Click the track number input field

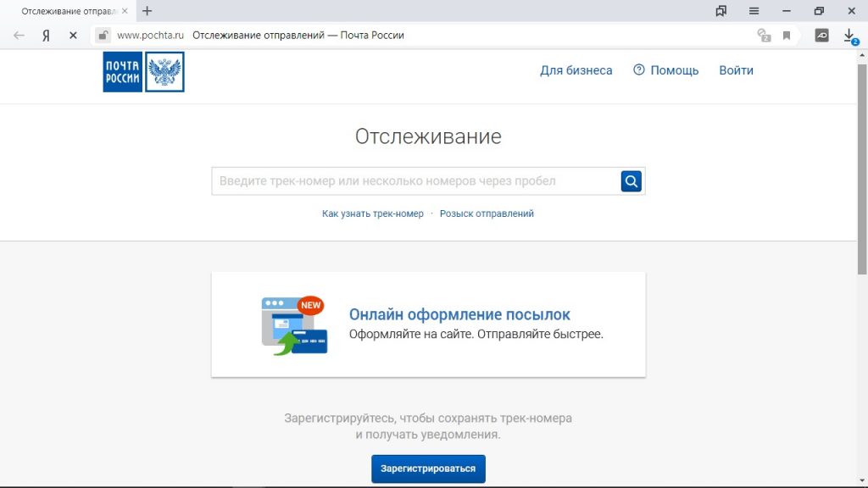(x=415, y=180)
